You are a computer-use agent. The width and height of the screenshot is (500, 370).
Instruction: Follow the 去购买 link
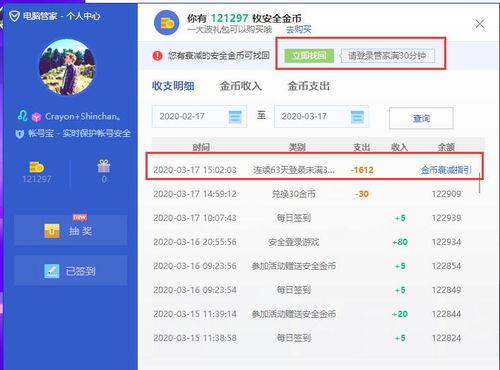click(x=299, y=29)
